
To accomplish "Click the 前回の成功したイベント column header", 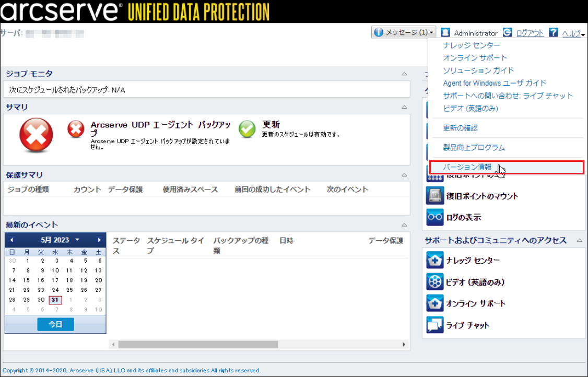I will coord(273,190).
